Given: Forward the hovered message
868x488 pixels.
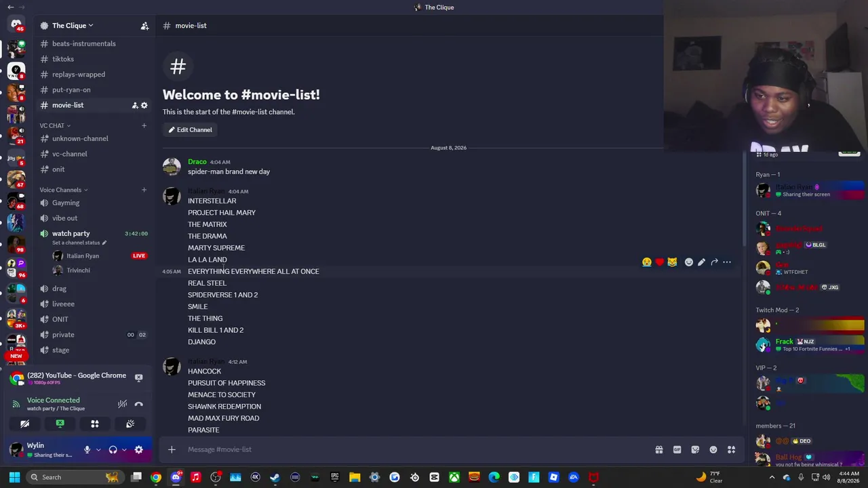Looking at the screenshot, I should point(714,262).
